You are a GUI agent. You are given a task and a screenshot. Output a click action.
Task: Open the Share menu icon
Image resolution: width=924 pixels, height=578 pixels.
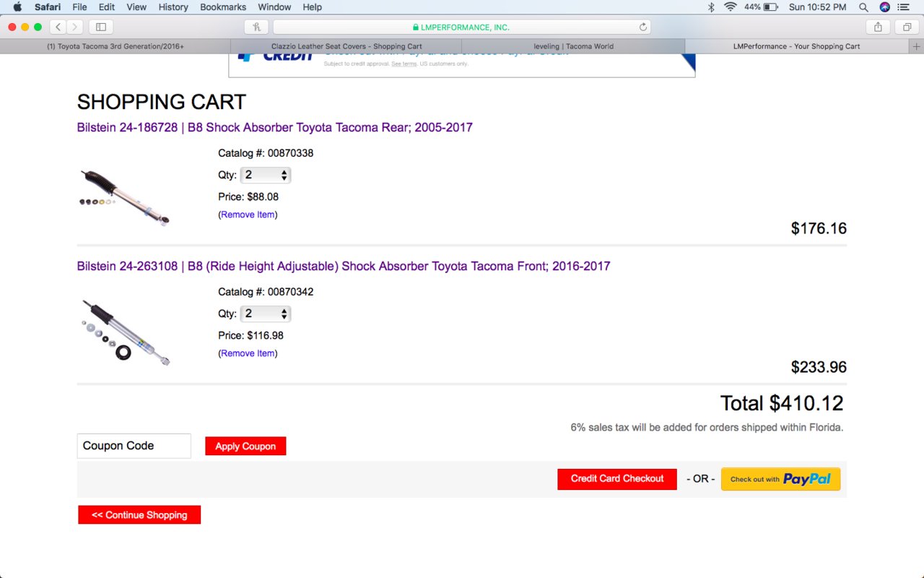coord(878,27)
